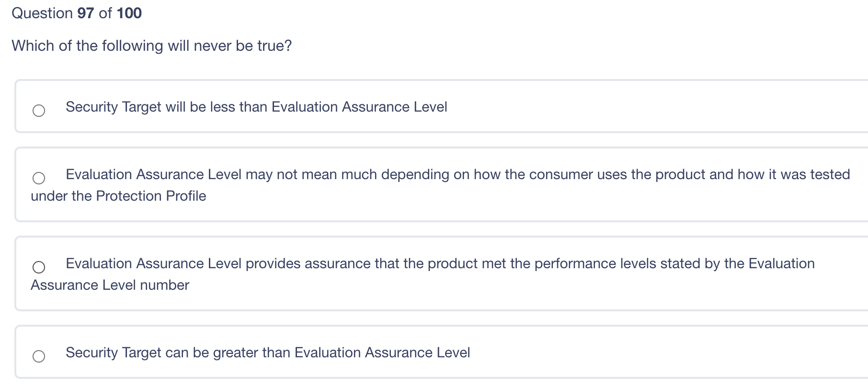This screenshot has width=868, height=387.
Task: Choose radio for "may not mean much" answer
Action: 39,178
